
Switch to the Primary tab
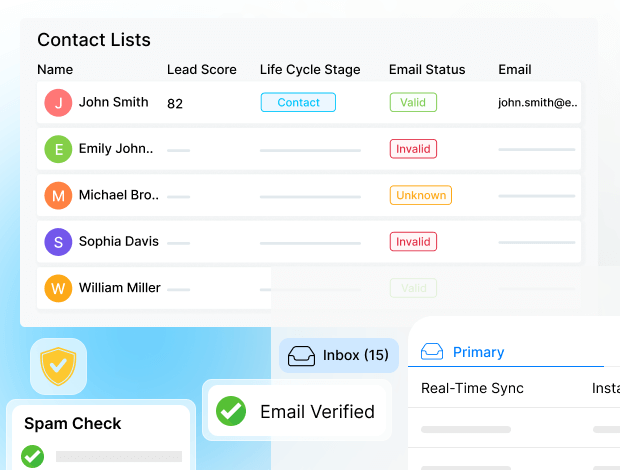pos(478,352)
